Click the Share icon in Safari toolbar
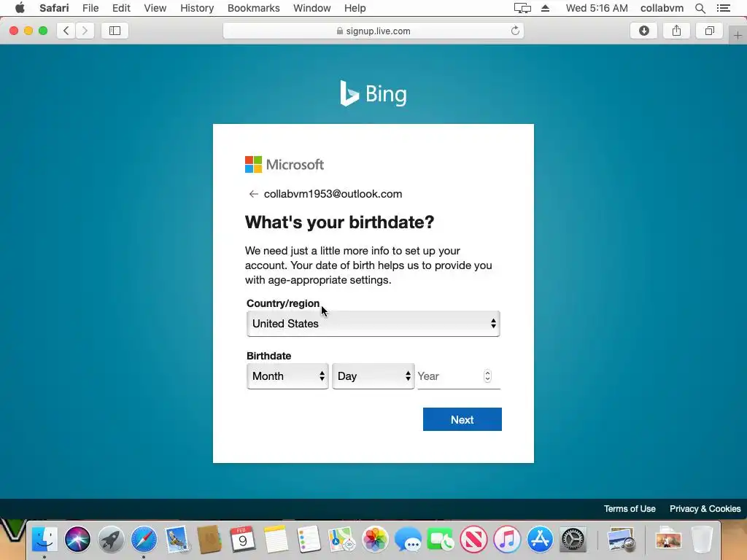 (x=676, y=31)
